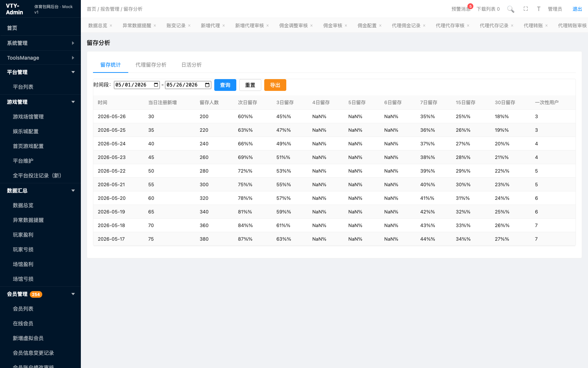588x368 pixels.
Task: Open 在线会员 in sidebar
Action: click(40, 323)
